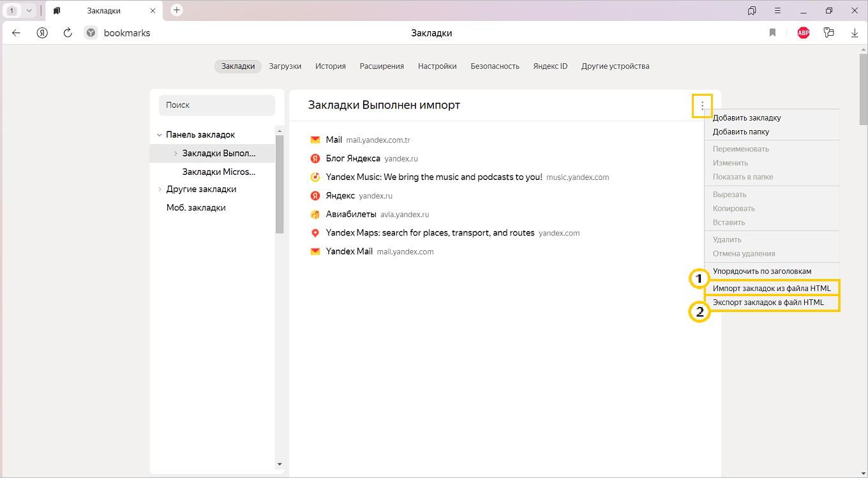Screen dimensions: 868x478
Task: Reload the page with the refresh icon
Action: (68, 33)
